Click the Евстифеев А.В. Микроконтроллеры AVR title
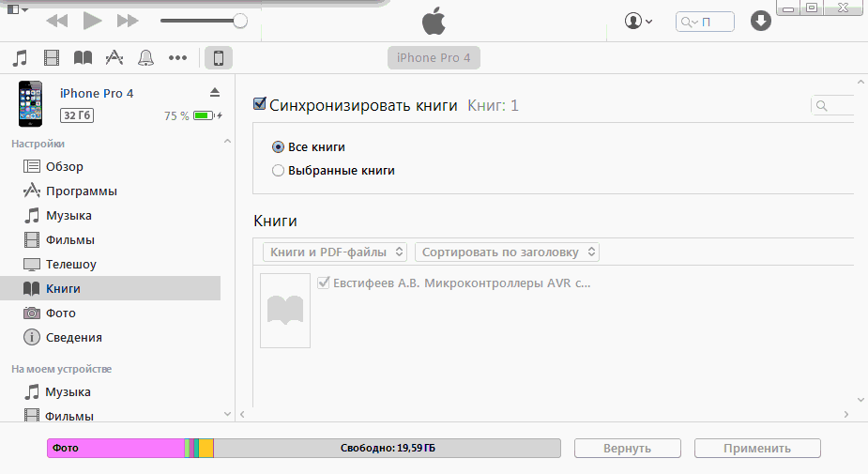This screenshot has height=474, width=868. tap(462, 283)
